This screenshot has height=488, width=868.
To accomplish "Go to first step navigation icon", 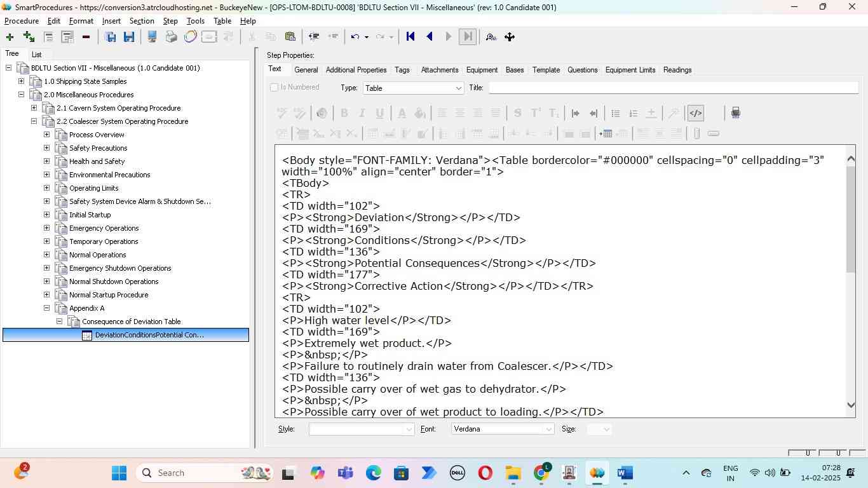I will tap(410, 37).
